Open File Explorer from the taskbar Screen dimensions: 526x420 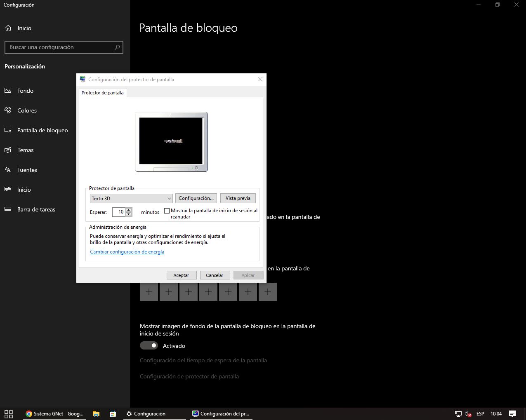(x=96, y=414)
